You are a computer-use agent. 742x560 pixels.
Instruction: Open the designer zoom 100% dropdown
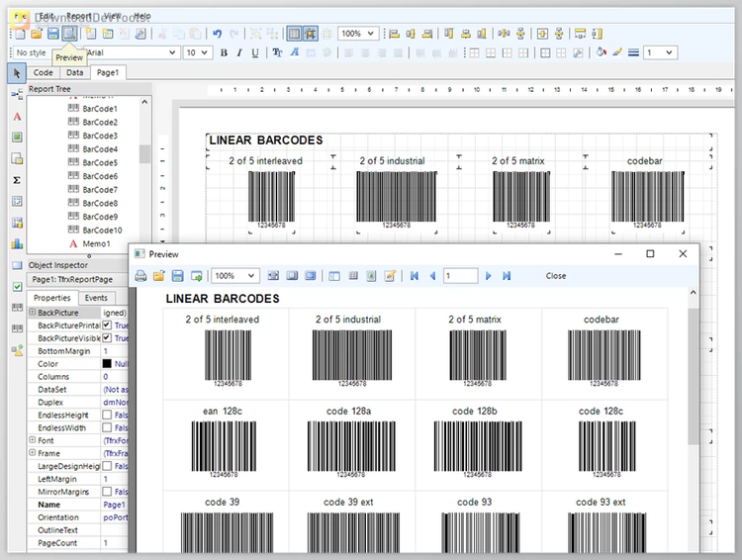pyautogui.click(x=371, y=34)
